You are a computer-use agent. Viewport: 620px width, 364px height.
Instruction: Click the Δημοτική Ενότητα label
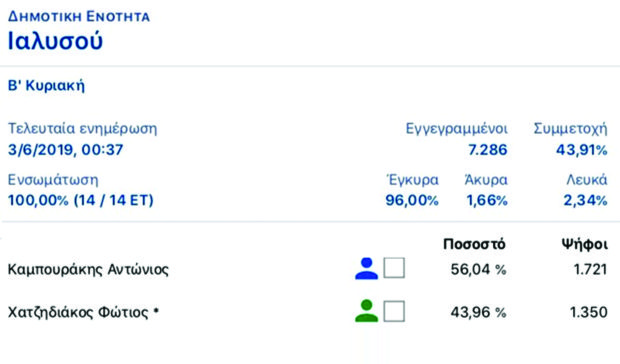79,17
